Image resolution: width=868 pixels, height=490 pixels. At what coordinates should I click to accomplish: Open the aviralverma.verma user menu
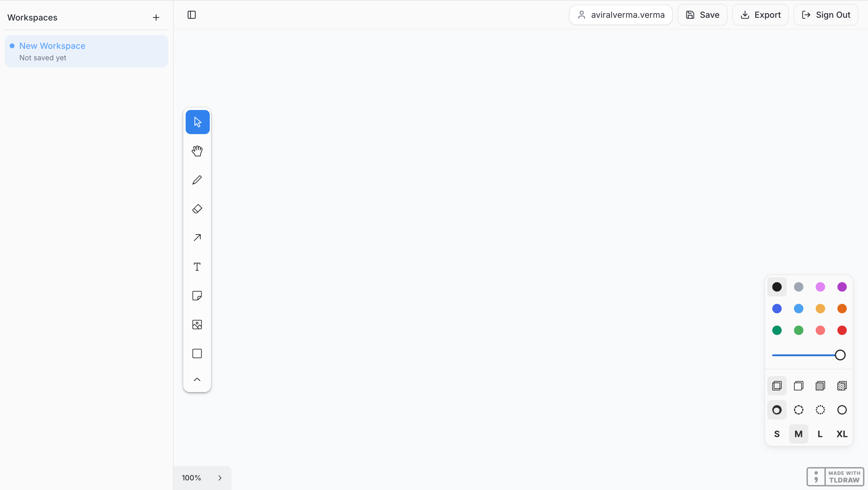point(621,15)
